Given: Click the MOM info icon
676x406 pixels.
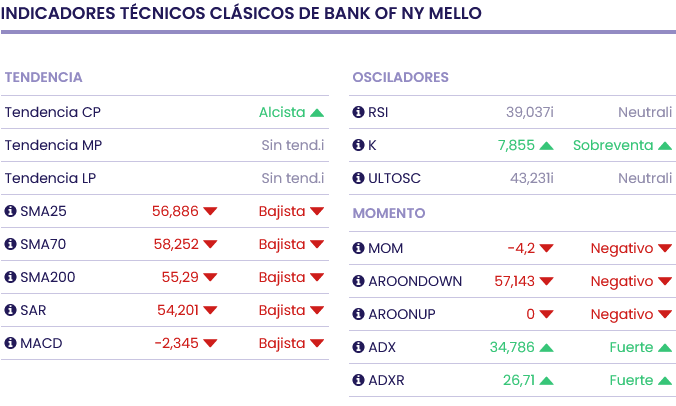Looking at the screenshot, I should click(359, 248).
